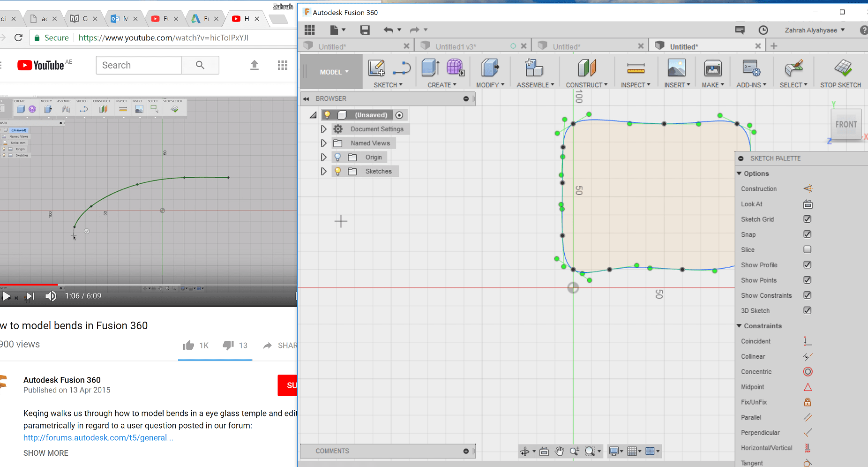Toggle the Sketch Grid checkbox
Image resolution: width=868 pixels, height=467 pixels.
807,219
